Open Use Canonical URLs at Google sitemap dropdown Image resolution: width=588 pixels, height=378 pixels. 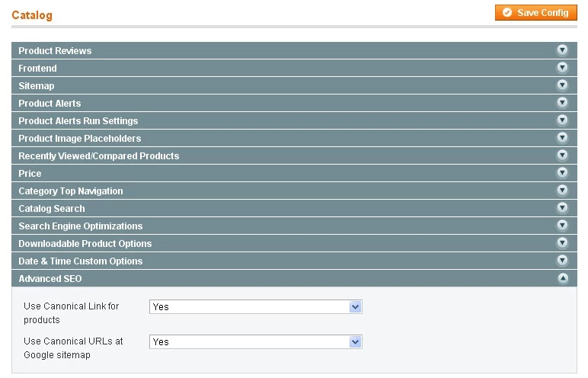point(256,341)
